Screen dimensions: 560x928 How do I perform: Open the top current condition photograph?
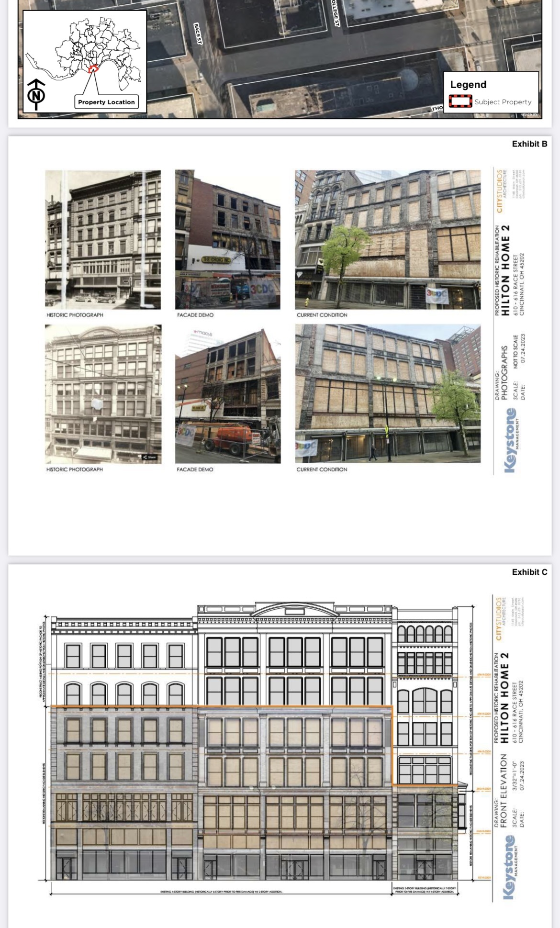click(x=388, y=239)
